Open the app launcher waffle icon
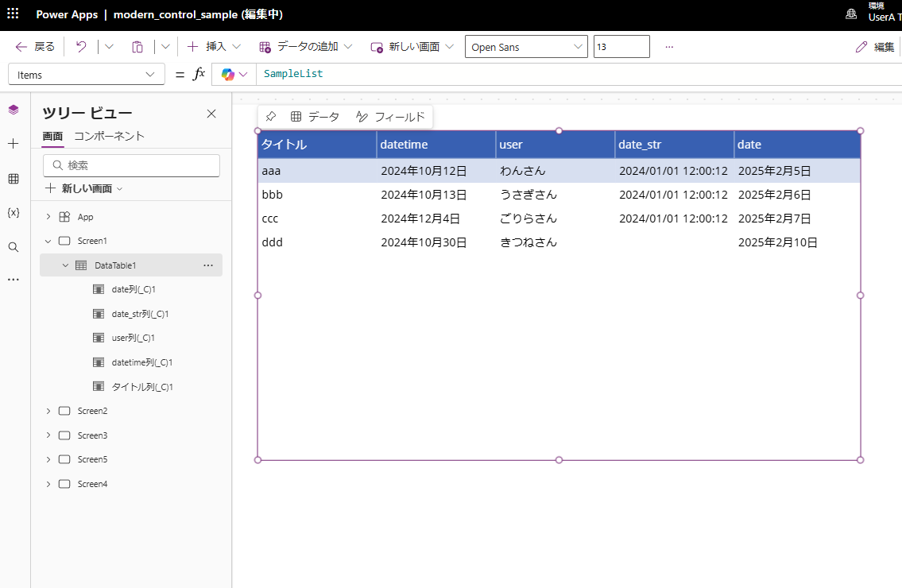The height and width of the screenshot is (588, 902). (x=13, y=14)
